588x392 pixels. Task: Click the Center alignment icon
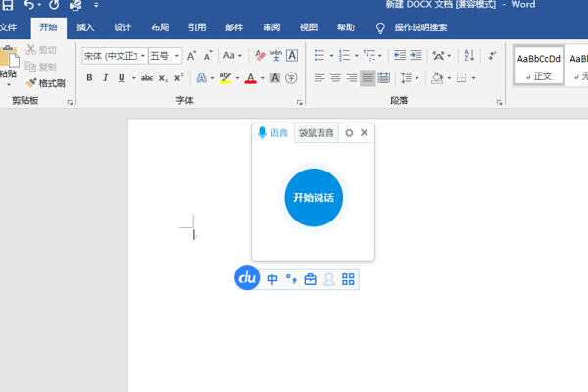tap(335, 78)
